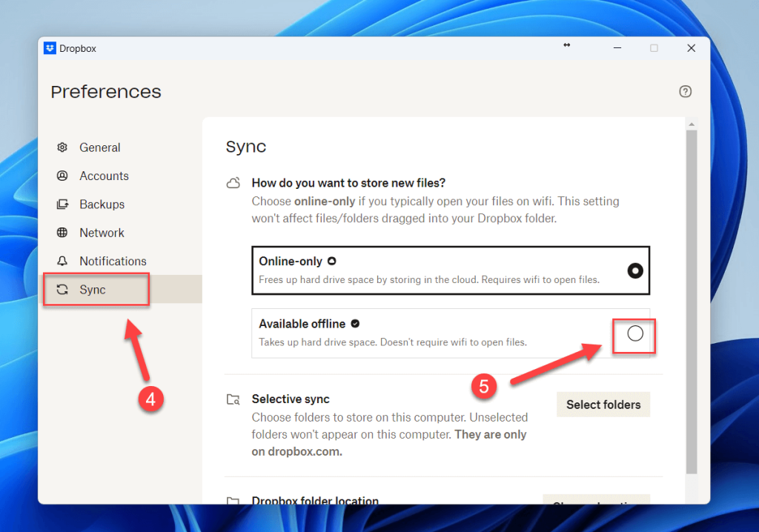
Task: Click the "Choose online-only if you typically" paragraph
Action: [436, 210]
